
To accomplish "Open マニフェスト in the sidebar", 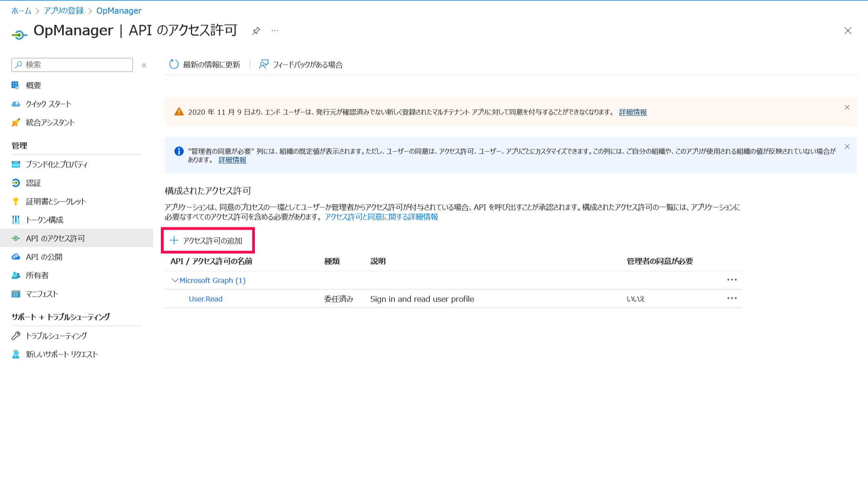I will point(41,294).
